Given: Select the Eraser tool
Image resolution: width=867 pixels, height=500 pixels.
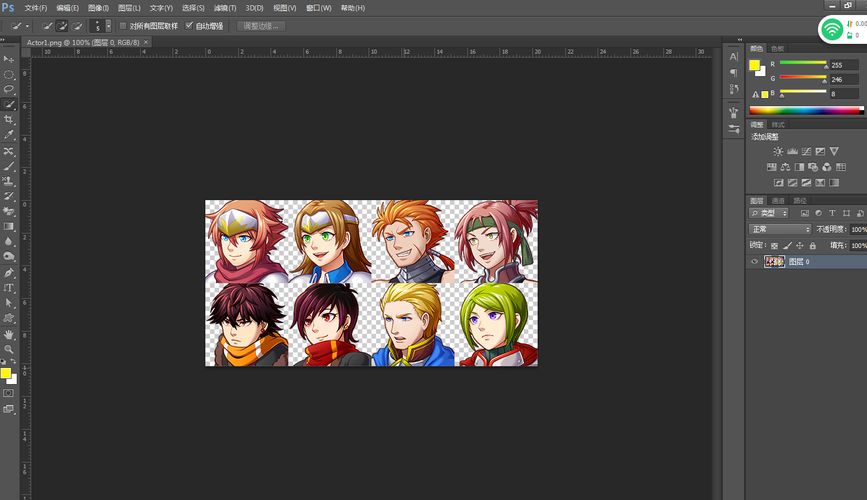Looking at the screenshot, I should tap(8, 211).
